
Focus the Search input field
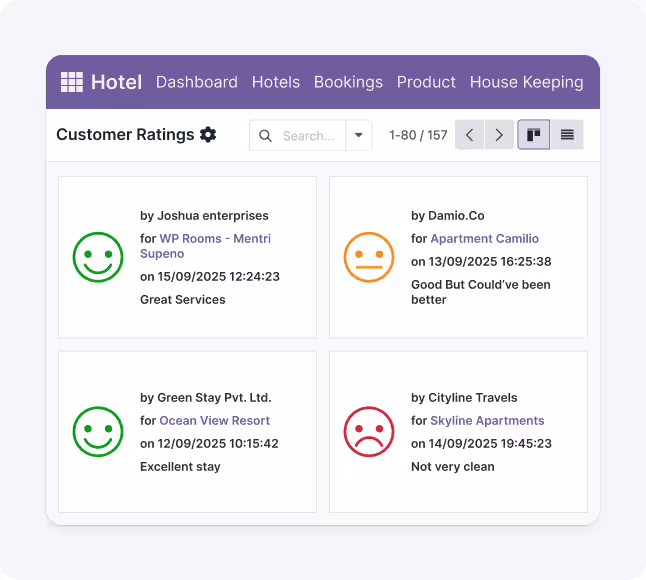coord(309,136)
